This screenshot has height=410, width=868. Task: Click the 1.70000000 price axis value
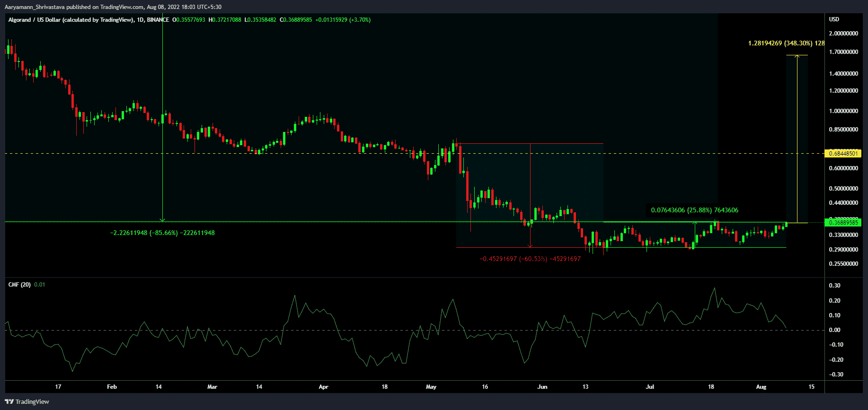coord(843,52)
